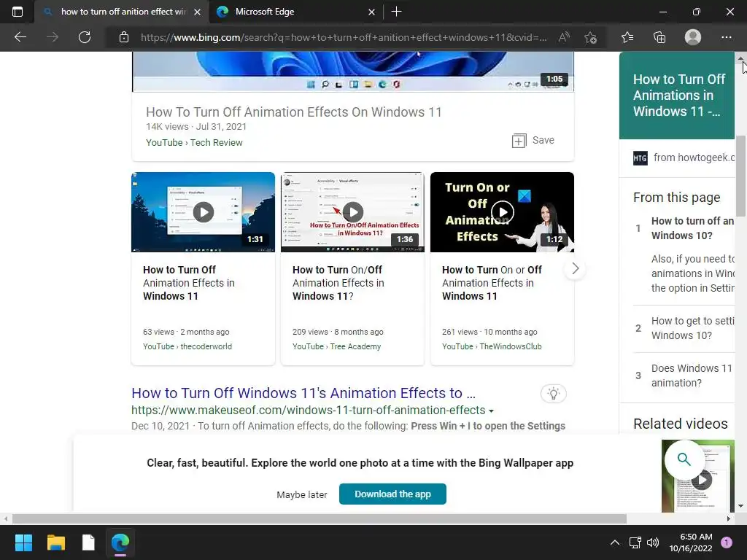Open the Collections icon
747x560 pixels.
point(659,37)
